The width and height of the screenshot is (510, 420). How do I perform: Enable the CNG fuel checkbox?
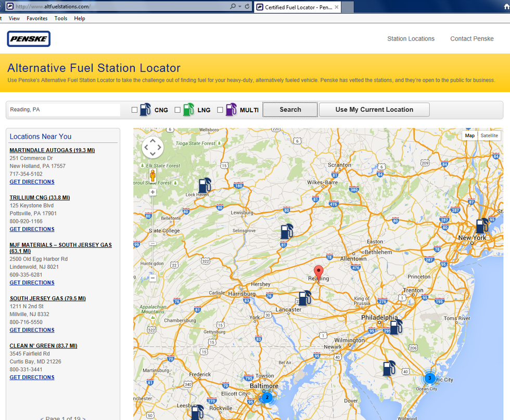click(x=135, y=110)
